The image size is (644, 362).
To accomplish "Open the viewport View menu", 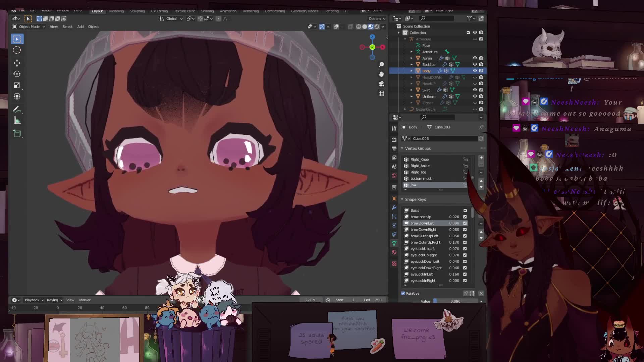I will click(54, 27).
